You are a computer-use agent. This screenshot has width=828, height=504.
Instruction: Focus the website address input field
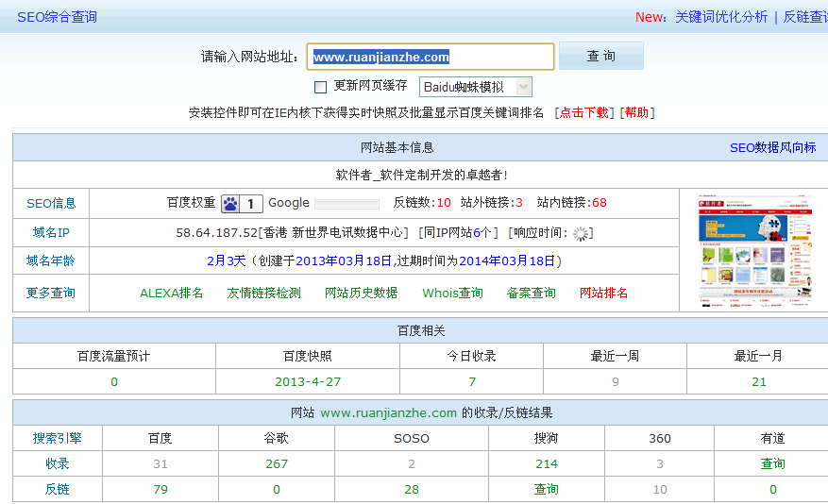click(x=431, y=57)
